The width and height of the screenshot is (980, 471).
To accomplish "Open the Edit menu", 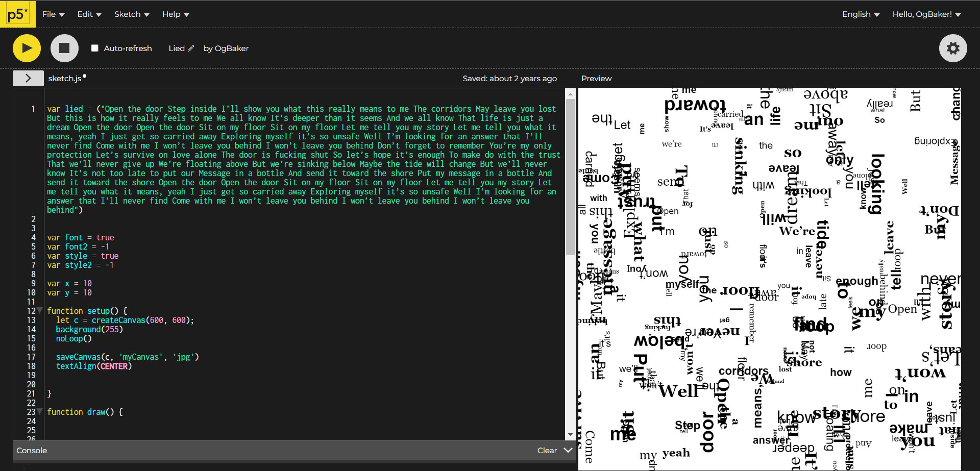I will 89,14.
